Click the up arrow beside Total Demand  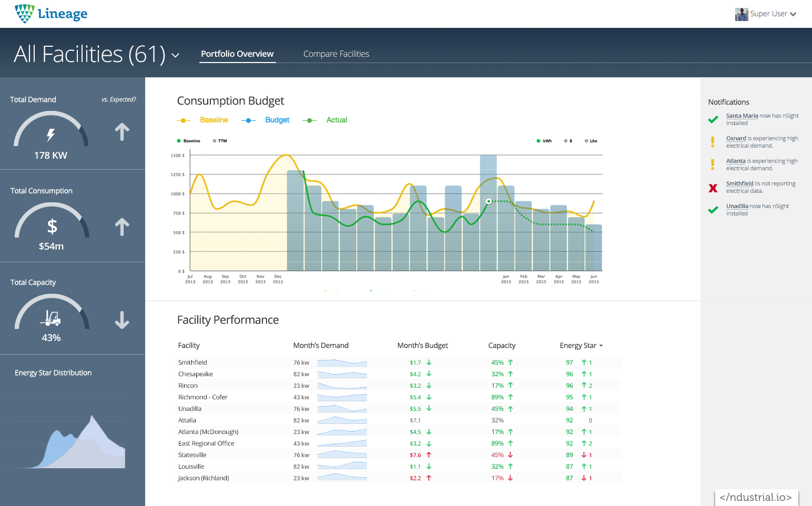tap(122, 132)
